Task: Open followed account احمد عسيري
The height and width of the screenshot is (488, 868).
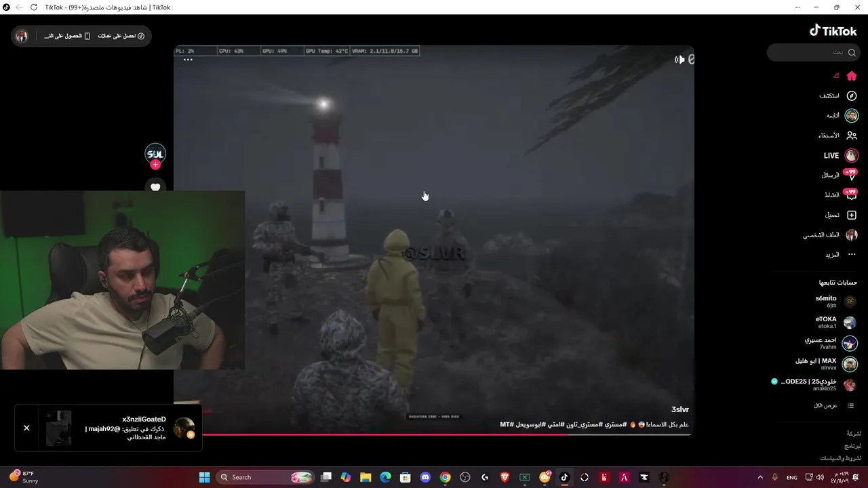Action: pyautogui.click(x=831, y=344)
